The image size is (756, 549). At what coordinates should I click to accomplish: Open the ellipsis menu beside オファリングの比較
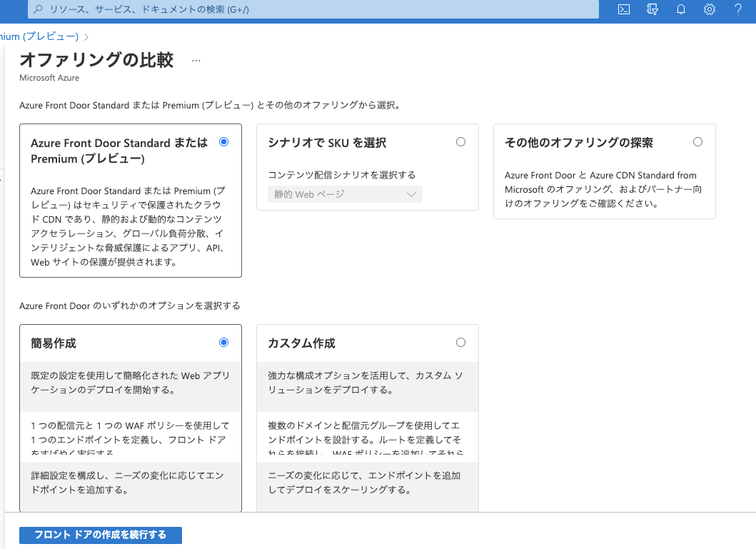[x=196, y=61]
